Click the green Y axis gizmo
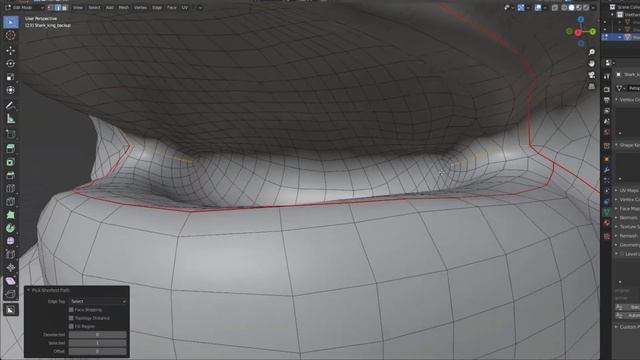Image resolution: width=640 pixels, height=360 pixels. pyautogui.click(x=593, y=31)
